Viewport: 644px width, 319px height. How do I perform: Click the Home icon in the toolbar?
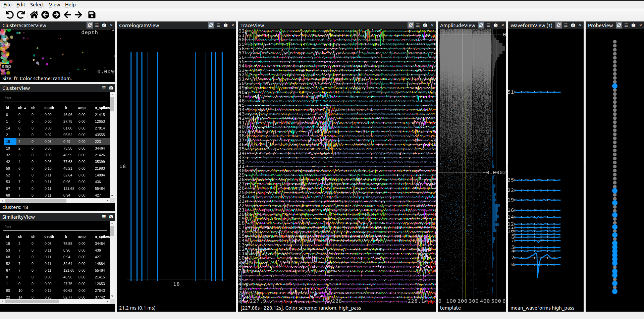(x=34, y=15)
